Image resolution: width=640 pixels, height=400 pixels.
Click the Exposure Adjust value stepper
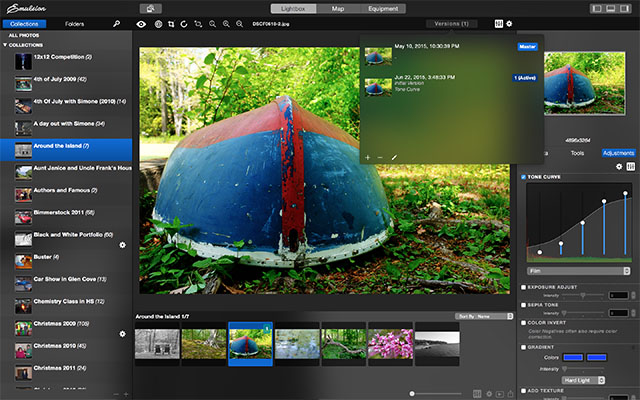tap(633, 295)
